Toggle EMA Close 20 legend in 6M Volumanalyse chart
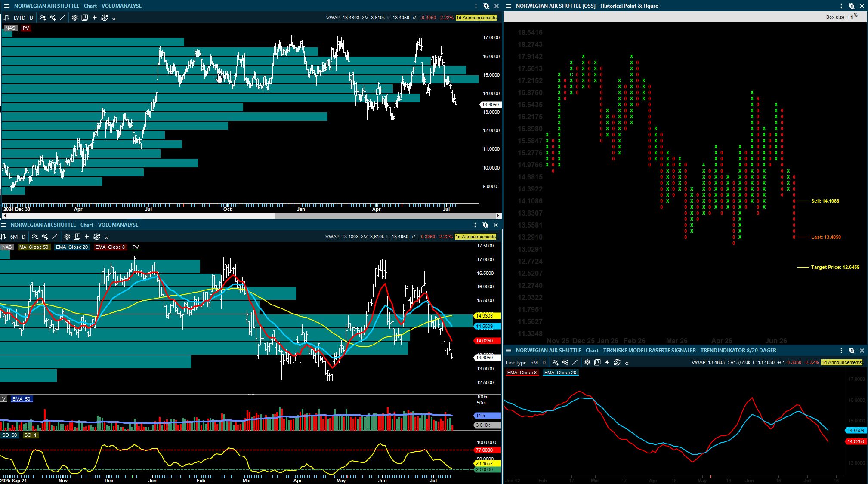868x484 pixels. (72, 247)
